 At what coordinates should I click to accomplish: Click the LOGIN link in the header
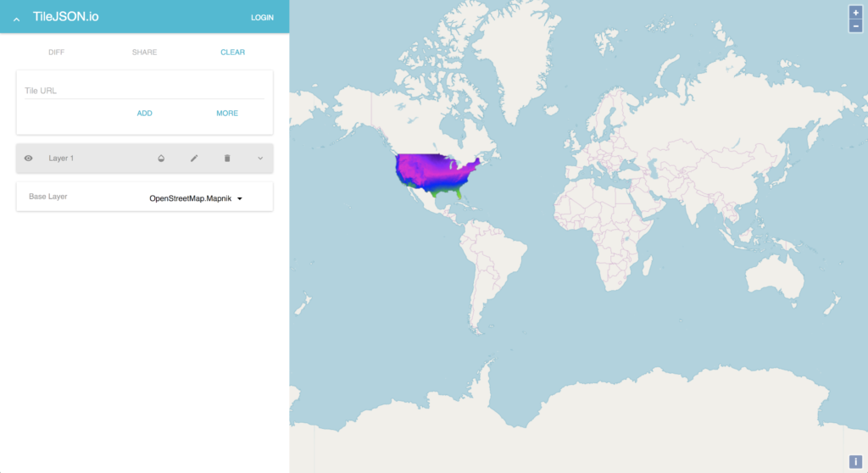[262, 18]
